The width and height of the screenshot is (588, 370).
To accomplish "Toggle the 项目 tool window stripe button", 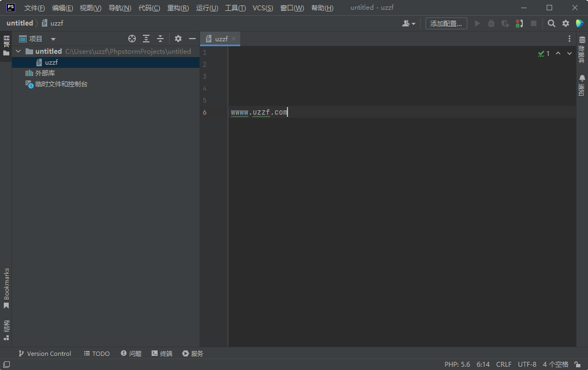I will (6, 46).
